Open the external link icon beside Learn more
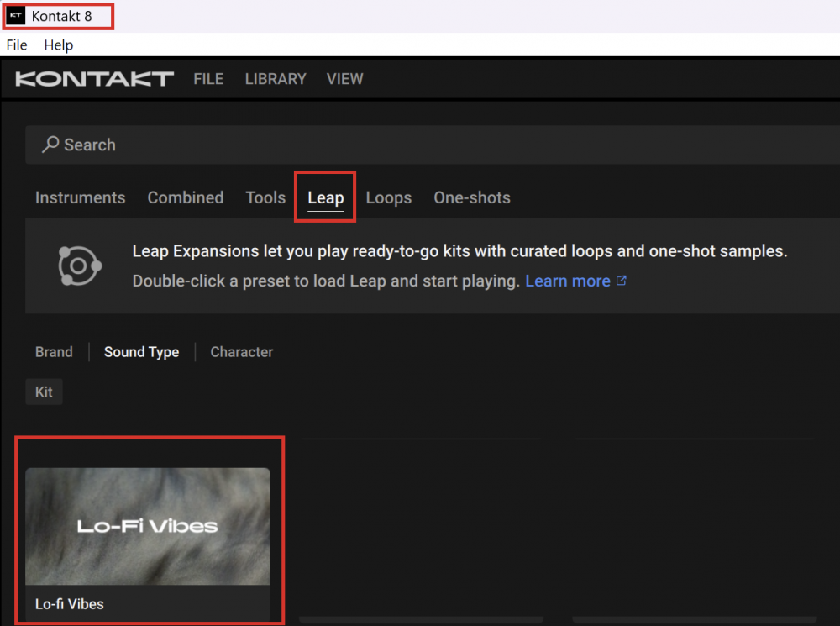The height and width of the screenshot is (626, 840). (x=622, y=281)
